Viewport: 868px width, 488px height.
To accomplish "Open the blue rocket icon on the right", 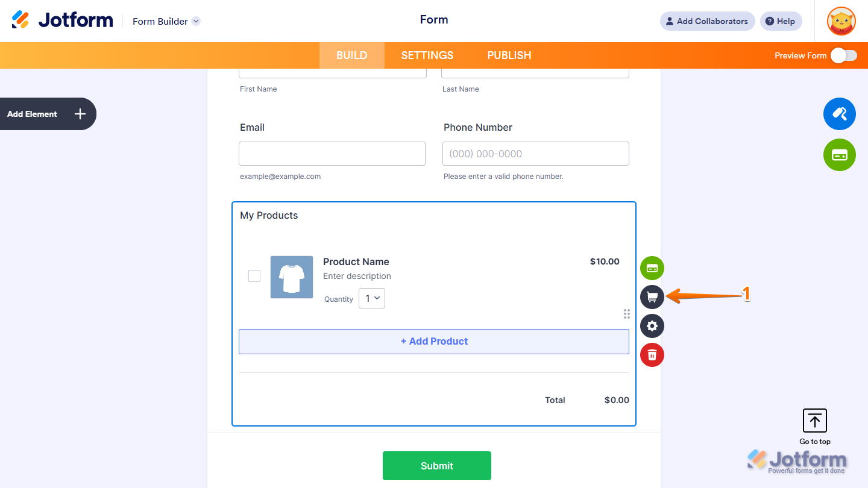I will coord(839,114).
